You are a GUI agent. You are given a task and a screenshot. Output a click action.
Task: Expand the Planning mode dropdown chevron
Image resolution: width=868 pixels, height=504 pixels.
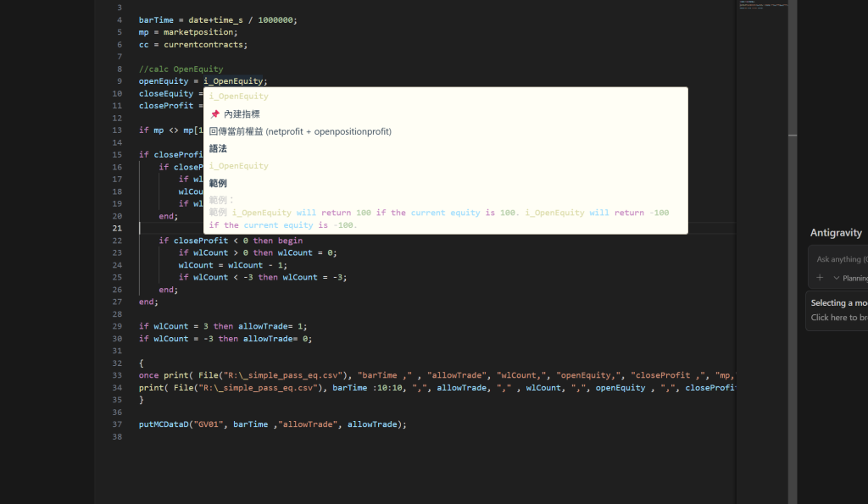[x=837, y=278]
